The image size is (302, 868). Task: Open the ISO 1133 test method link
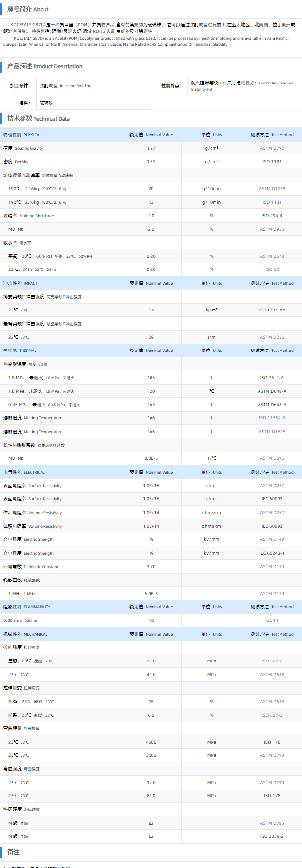272,202
